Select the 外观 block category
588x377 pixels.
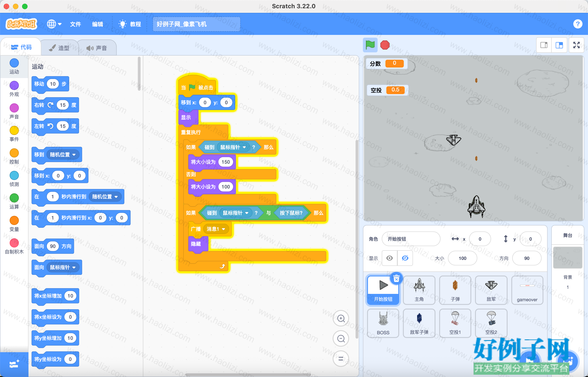tap(14, 89)
